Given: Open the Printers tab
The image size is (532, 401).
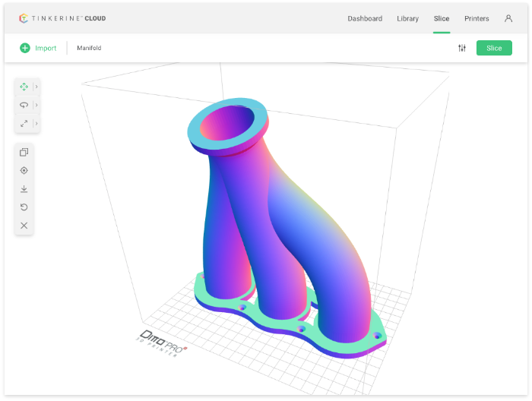Looking at the screenshot, I should [x=477, y=19].
